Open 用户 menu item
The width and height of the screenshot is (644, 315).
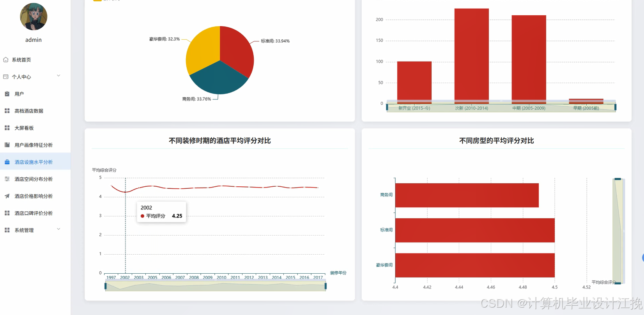pyautogui.click(x=35, y=94)
